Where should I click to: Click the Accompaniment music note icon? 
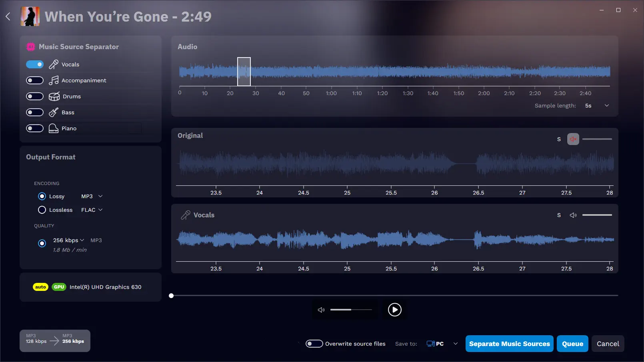pos(53,80)
